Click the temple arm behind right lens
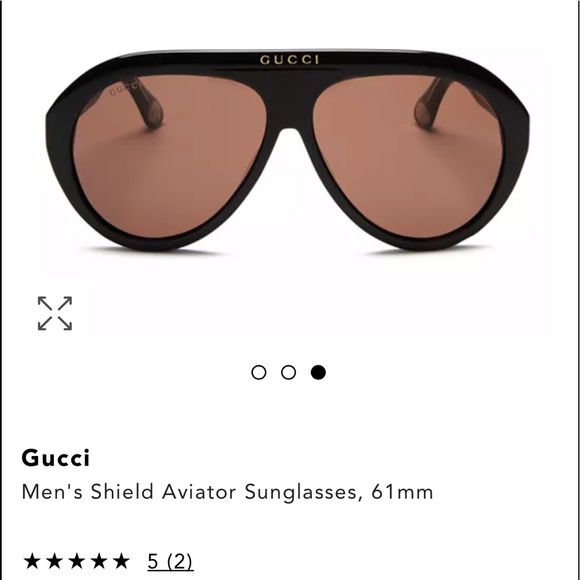The image size is (580, 580). (431, 103)
